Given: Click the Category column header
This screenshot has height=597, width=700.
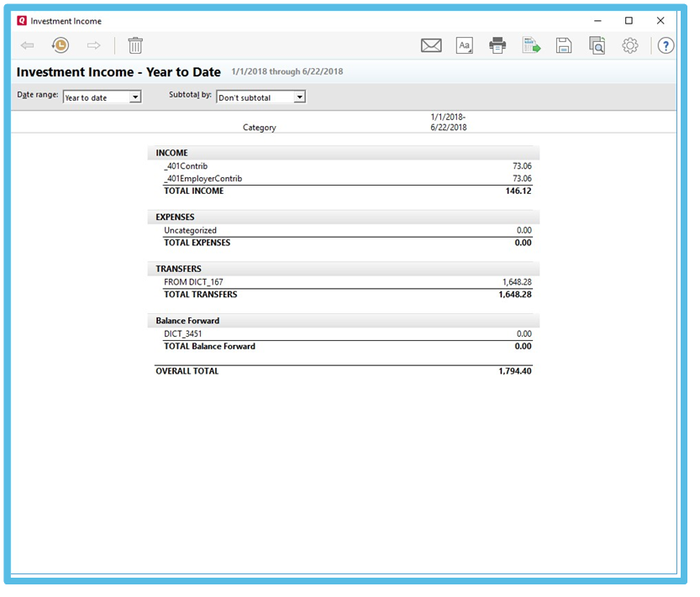Looking at the screenshot, I should point(259,128).
